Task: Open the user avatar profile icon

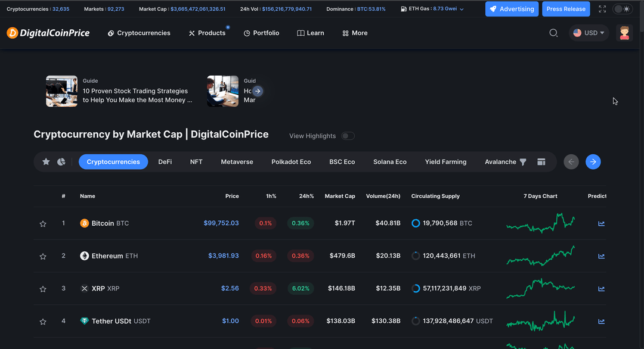Action: point(624,33)
